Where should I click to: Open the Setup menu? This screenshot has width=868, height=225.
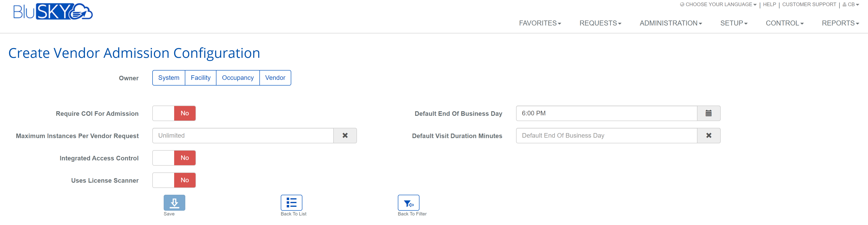pos(734,23)
